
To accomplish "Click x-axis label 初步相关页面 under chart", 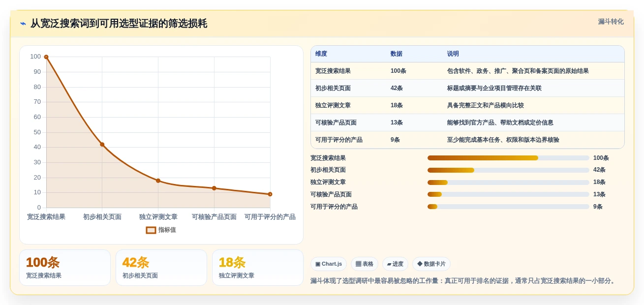I will pos(102,217).
